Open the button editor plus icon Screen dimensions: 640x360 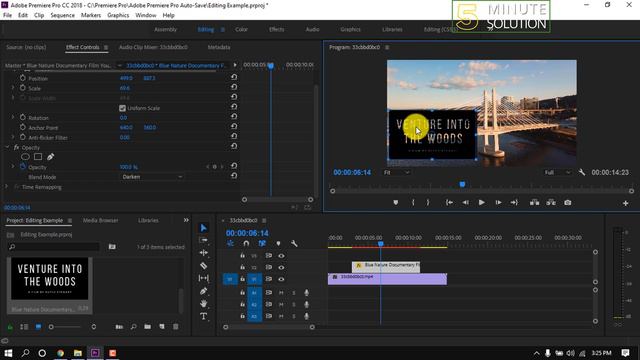tap(625, 203)
